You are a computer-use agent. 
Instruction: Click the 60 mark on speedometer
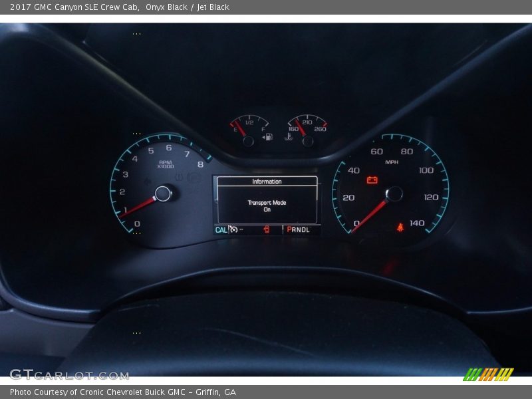[x=376, y=152]
